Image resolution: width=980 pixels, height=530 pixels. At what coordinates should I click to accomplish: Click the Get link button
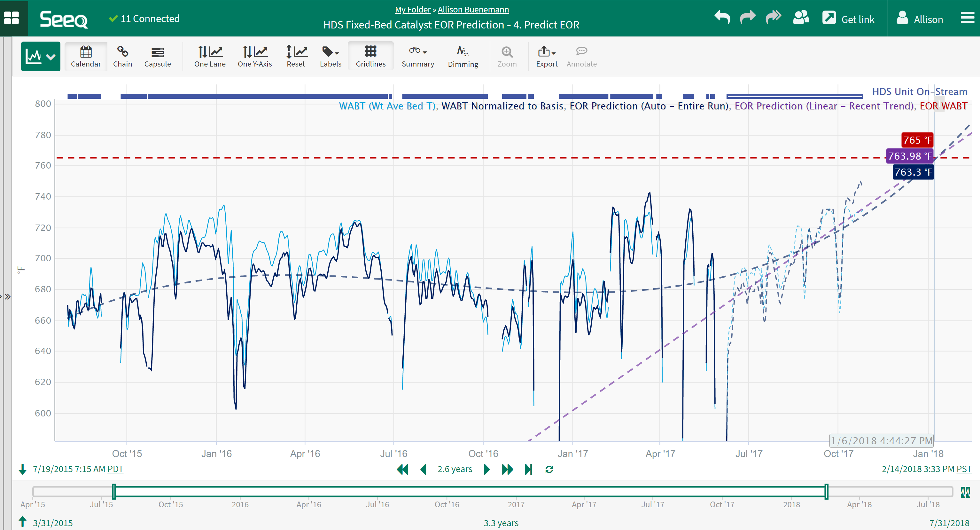pos(848,19)
